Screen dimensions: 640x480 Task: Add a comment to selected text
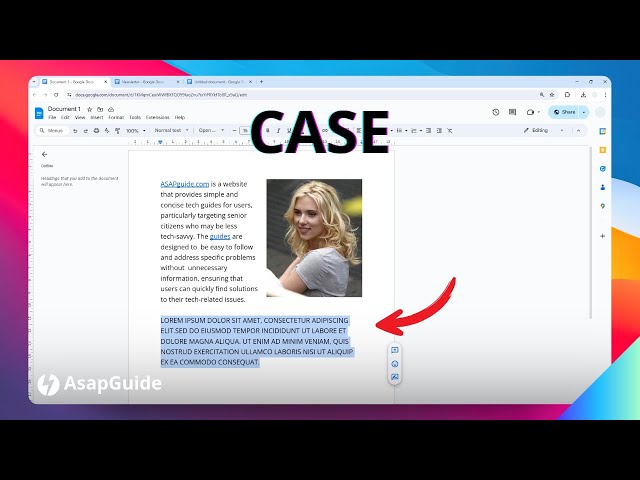pos(395,350)
